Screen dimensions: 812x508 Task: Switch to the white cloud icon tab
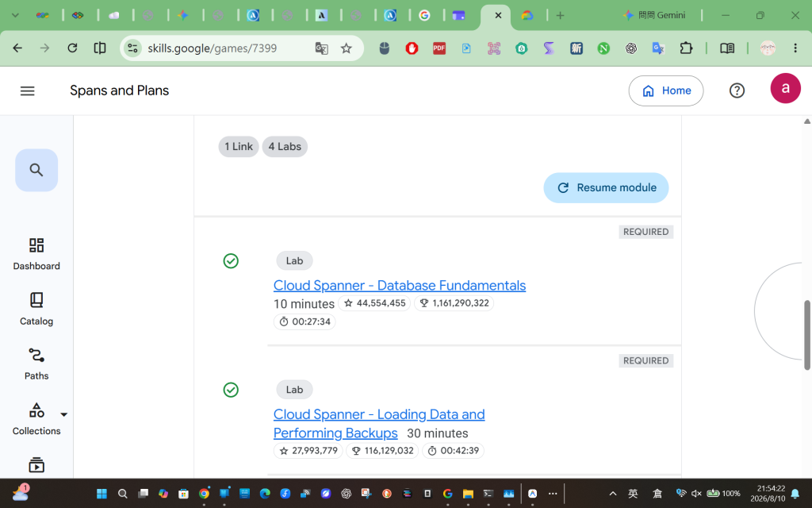(114, 16)
